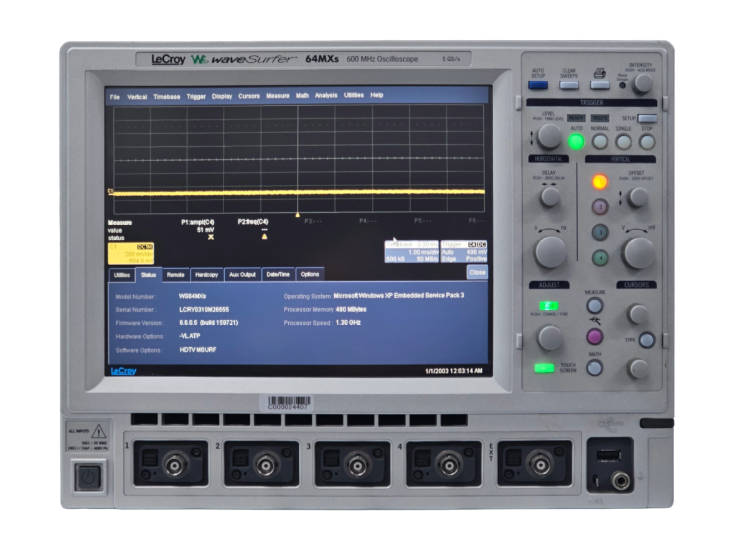Select the Single trigger mode button
This screenshot has width=747, height=560.
623,142
